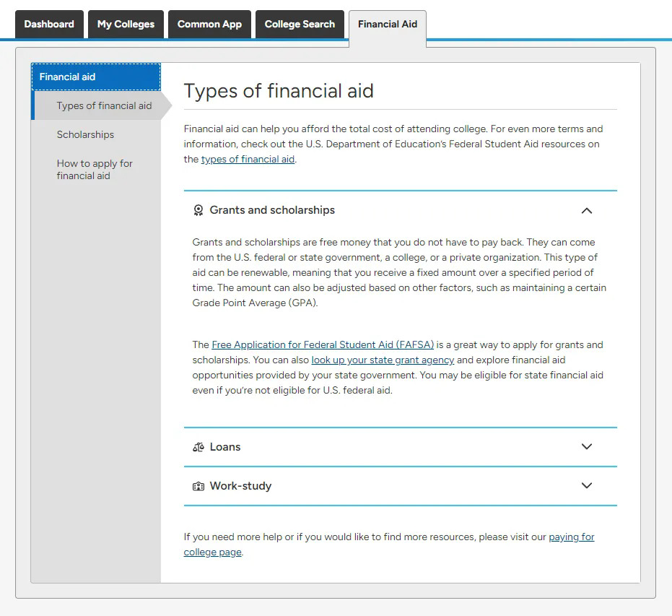Choose Types of financial aid in sidebar
The height and width of the screenshot is (616, 672).
(x=104, y=106)
